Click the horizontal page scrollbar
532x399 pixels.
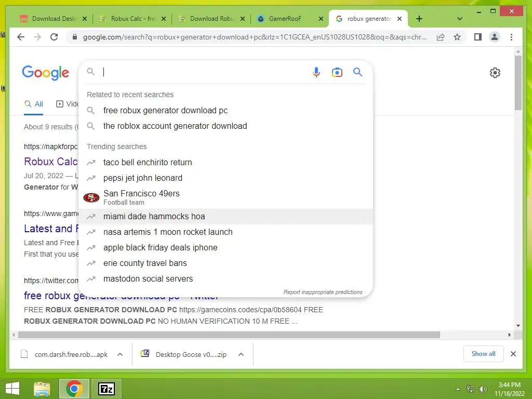(229, 335)
